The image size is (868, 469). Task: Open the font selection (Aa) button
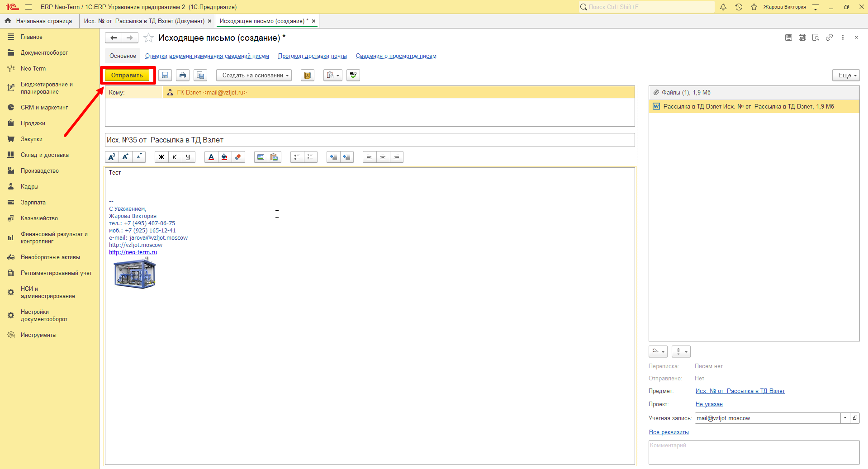[112, 157]
